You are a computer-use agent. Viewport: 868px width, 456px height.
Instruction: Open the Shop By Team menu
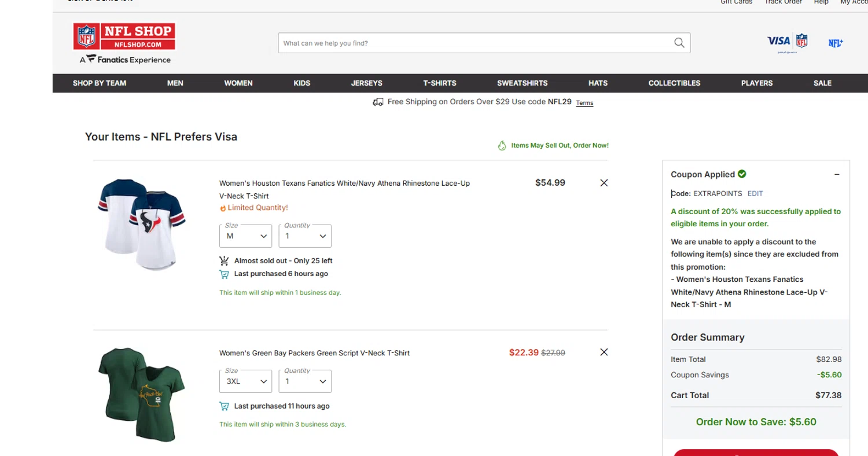tap(100, 83)
